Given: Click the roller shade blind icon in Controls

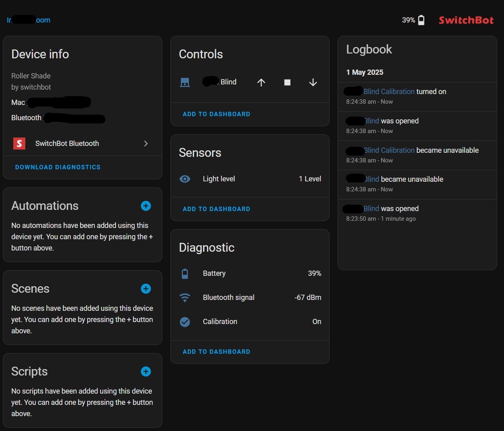Looking at the screenshot, I should 185,82.
